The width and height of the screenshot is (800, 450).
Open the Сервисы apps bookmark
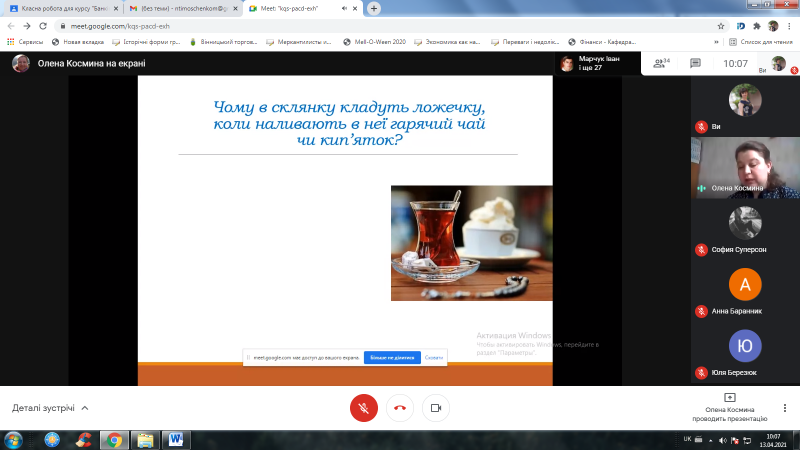[x=25, y=42]
